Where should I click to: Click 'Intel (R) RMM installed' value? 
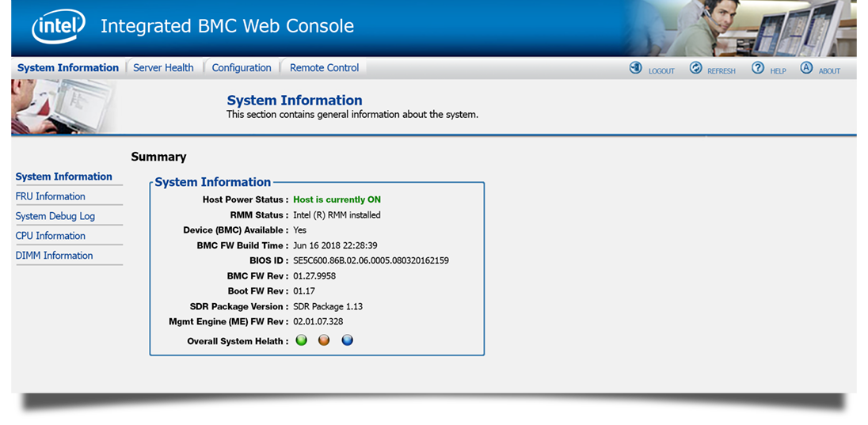(337, 214)
